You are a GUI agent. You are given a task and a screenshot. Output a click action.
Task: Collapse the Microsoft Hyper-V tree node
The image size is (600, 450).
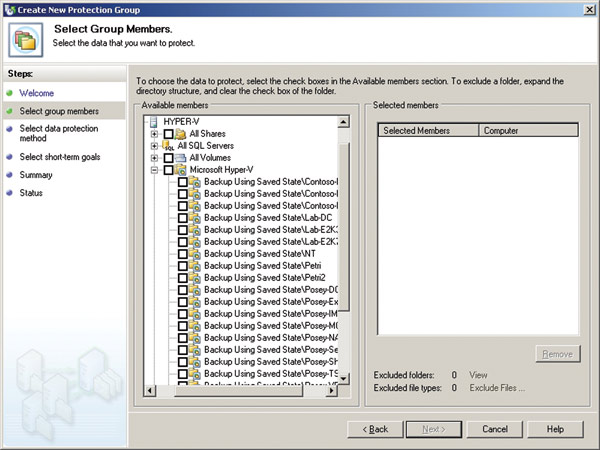[x=154, y=170]
